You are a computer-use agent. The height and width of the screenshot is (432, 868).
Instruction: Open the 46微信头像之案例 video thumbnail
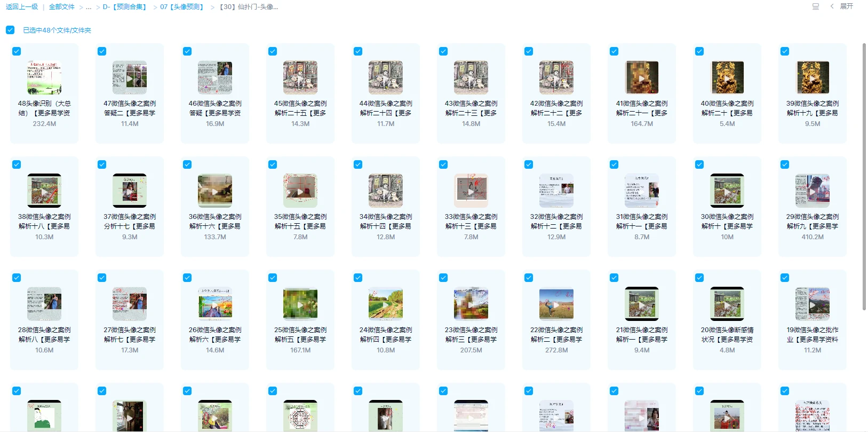point(215,77)
